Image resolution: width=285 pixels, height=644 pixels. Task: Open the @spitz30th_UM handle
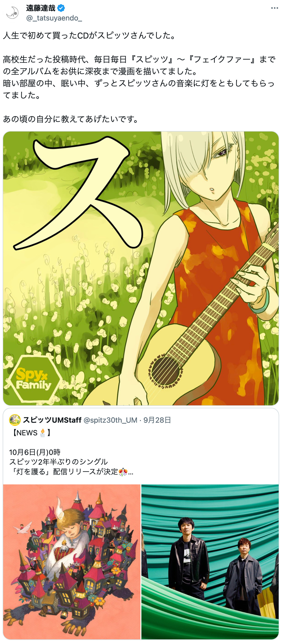point(110,420)
